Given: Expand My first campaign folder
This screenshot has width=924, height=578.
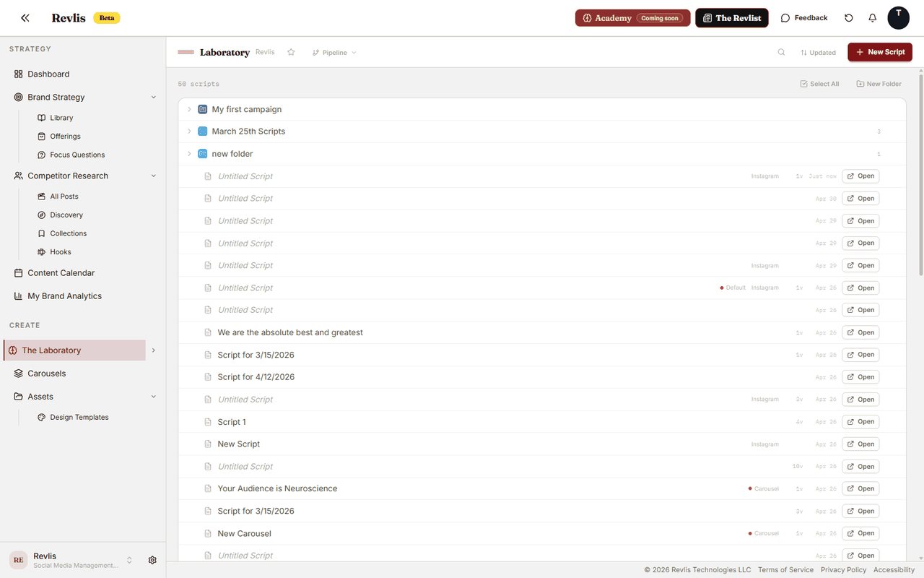Looking at the screenshot, I should 189,109.
